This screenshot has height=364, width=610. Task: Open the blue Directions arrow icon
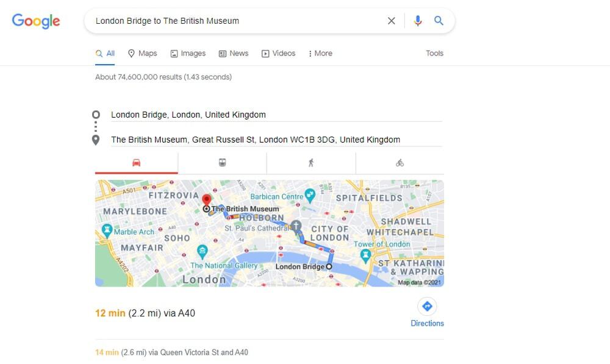[x=427, y=307]
